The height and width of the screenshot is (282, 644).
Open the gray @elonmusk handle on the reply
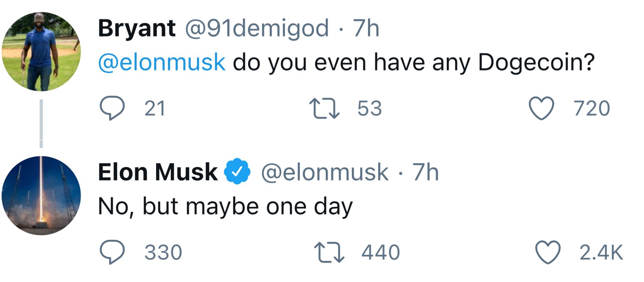(x=325, y=172)
